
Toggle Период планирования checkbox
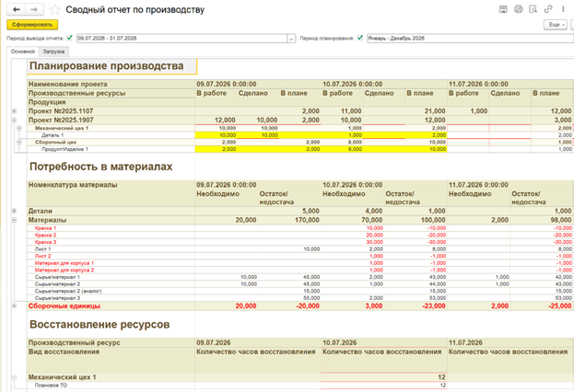point(360,38)
